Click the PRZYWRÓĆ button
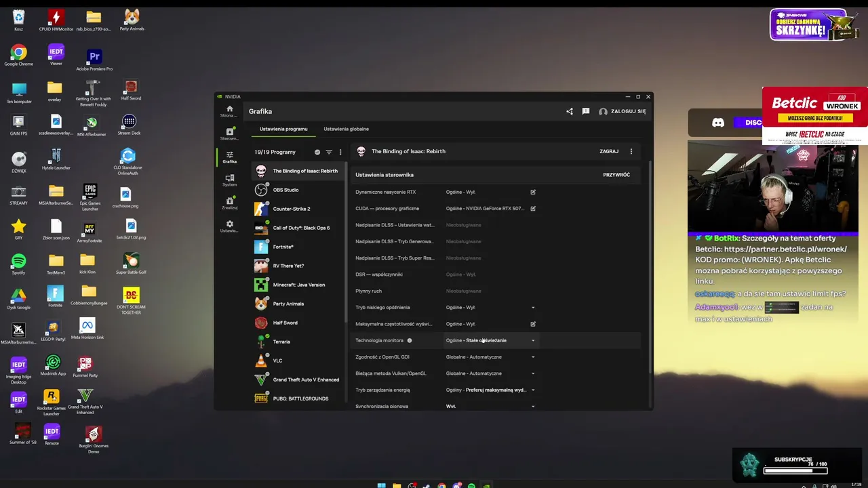Image resolution: width=868 pixels, height=488 pixels. pyautogui.click(x=616, y=175)
